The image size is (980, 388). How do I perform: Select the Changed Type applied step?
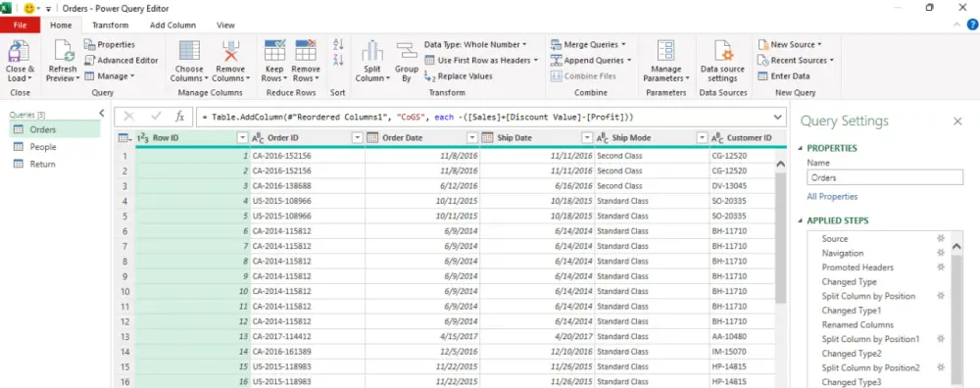click(849, 282)
